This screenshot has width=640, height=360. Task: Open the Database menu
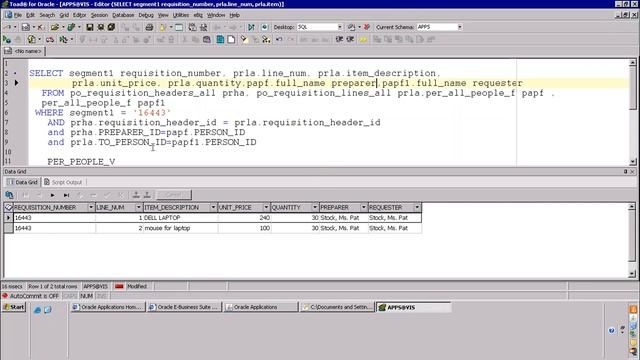123,15
